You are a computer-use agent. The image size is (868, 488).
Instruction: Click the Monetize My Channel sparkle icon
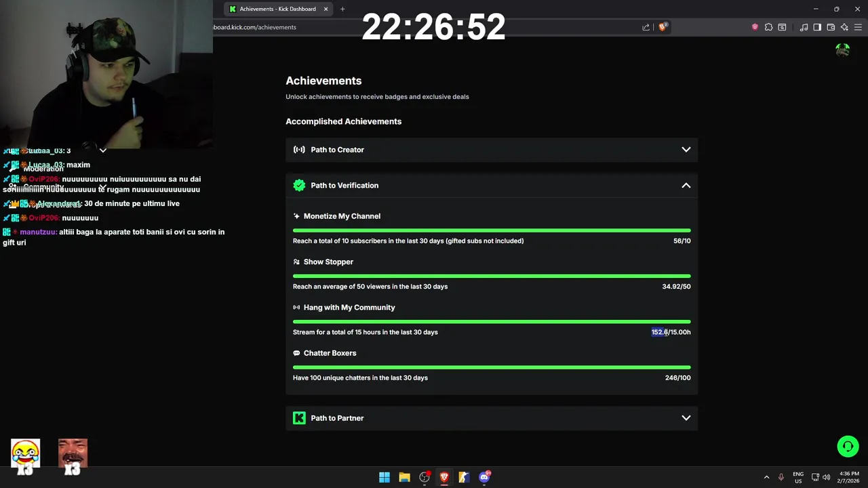coord(296,216)
